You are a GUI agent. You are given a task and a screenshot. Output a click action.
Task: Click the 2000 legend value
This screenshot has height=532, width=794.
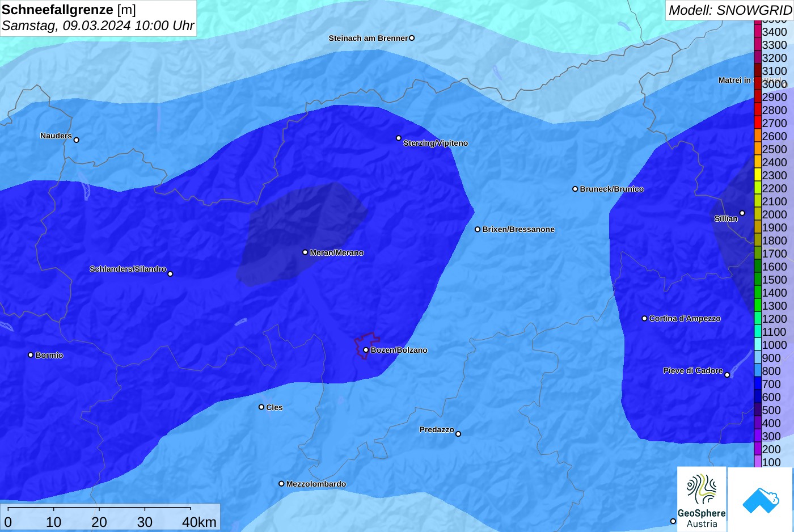tap(774, 214)
